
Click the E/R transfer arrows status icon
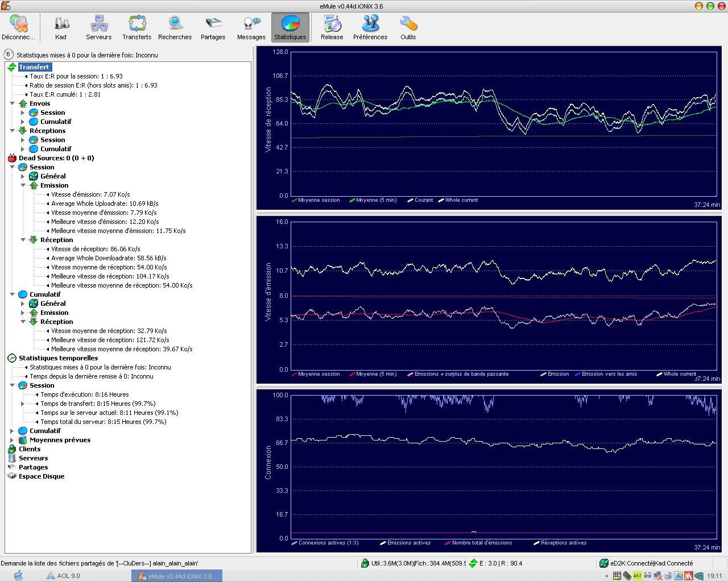tap(473, 563)
